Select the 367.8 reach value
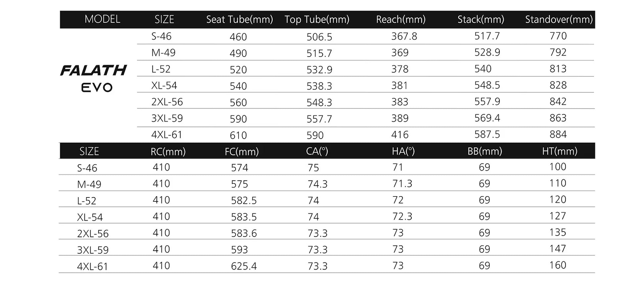Image resolution: width=644 pixels, height=297 pixels. click(x=404, y=36)
